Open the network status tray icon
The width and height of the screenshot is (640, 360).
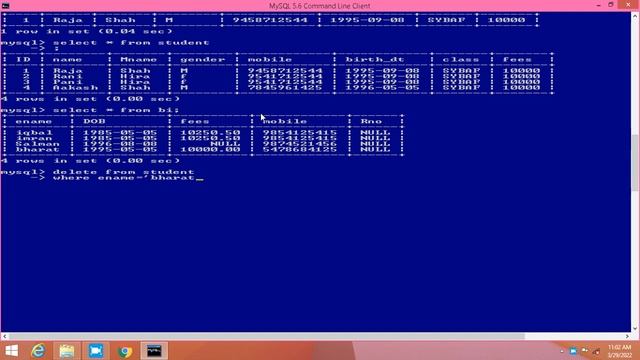click(x=585, y=351)
